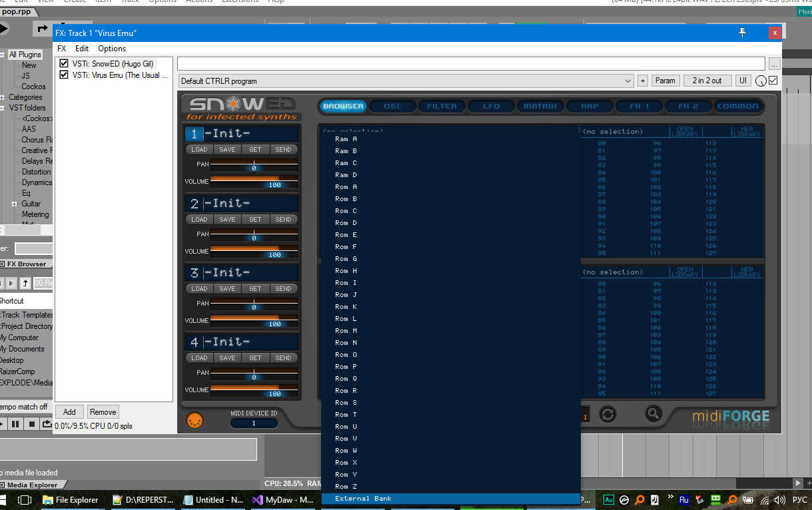Open the FX menu
This screenshot has height=510, width=812.
click(62, 49)
